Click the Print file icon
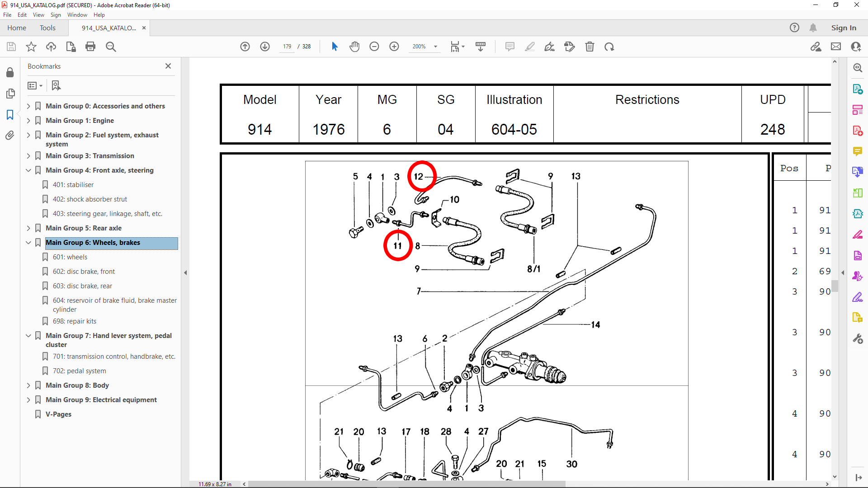This screenshot has height=488, width=868. (x=90, y=47)
